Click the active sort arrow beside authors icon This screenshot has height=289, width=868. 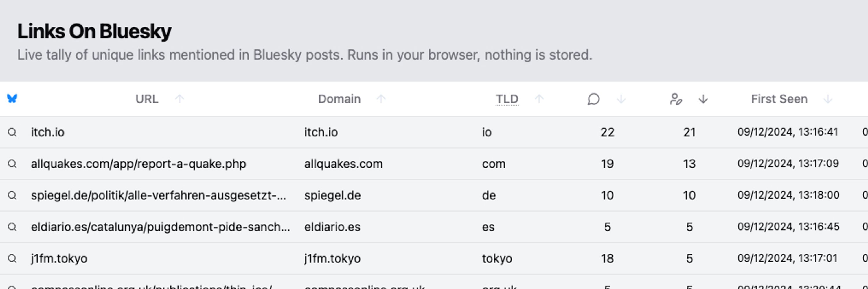tap(703, 99)
